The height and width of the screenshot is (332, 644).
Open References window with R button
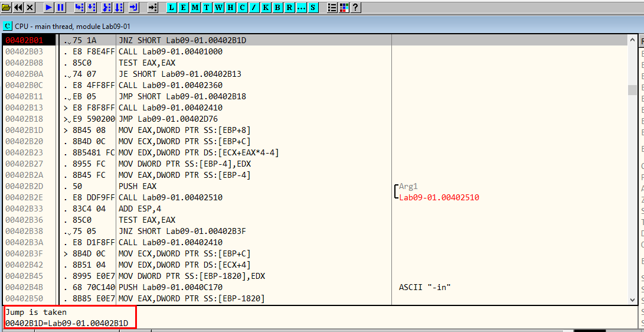tap(290, 7)
